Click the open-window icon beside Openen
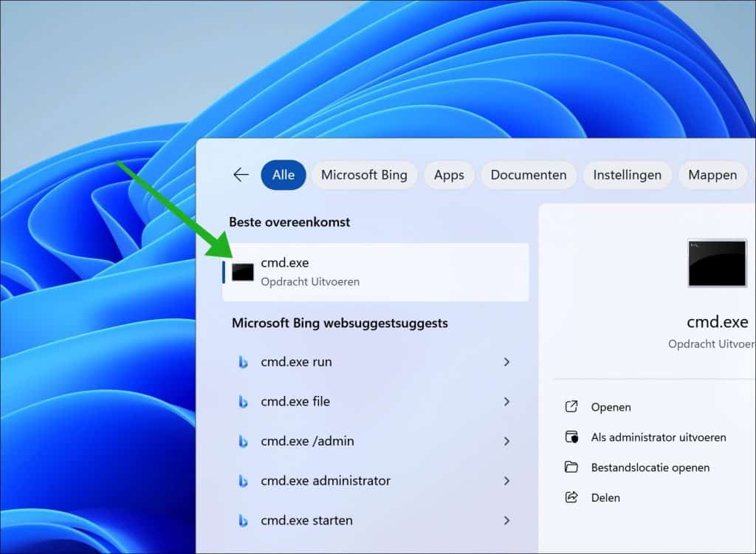This screenshot has width=756, height=554. pyautogui.click(x=571, y=407)
